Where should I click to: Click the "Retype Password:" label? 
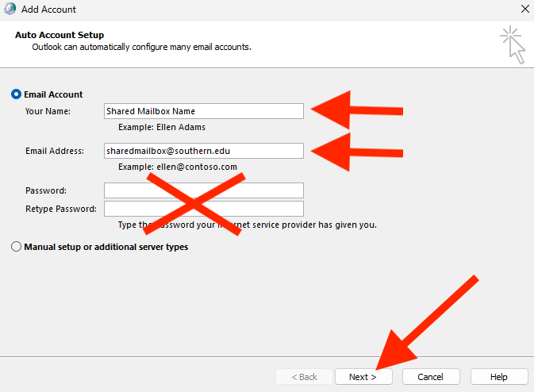[x=61, y=209]
